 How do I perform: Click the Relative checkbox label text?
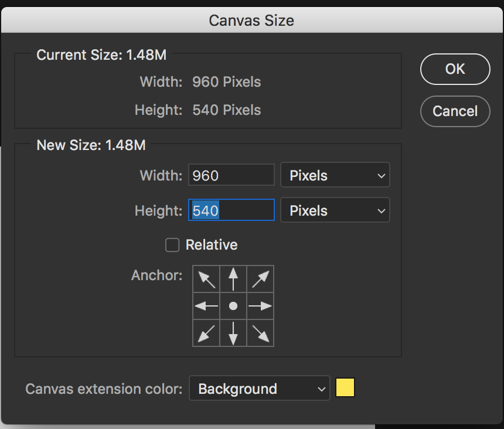212,245
